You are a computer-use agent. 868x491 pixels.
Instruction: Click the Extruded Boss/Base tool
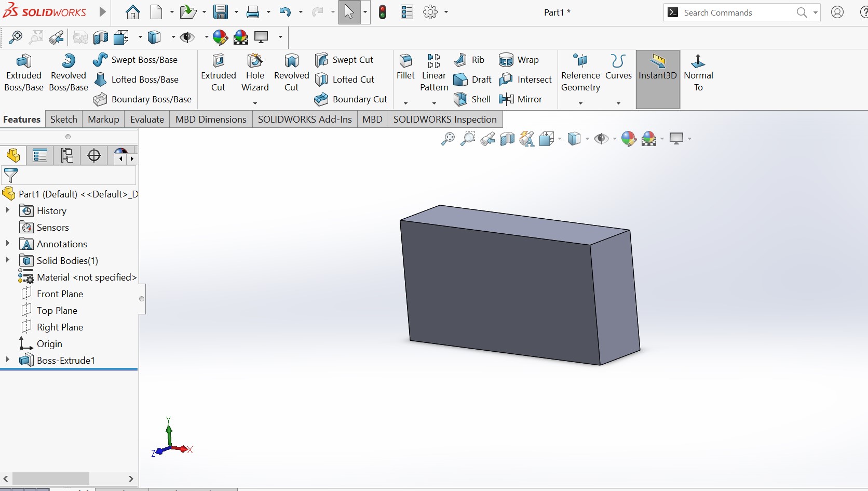pyautogui.click(x=24, y=73)
